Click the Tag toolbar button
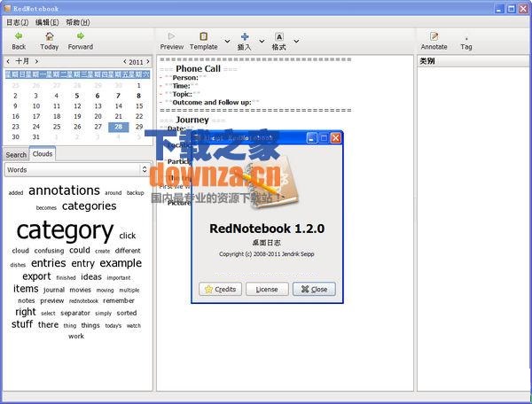Viewport: 532px width, 404px height. (466, 43)
